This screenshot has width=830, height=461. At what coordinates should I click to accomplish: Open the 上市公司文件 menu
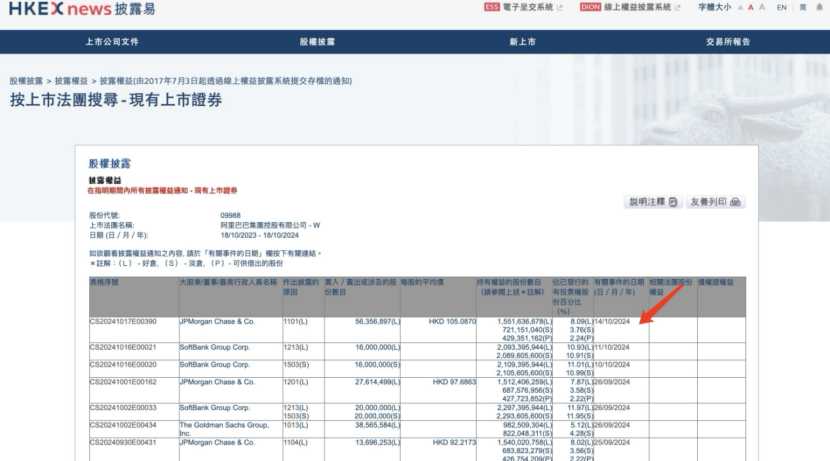(111, 42)
